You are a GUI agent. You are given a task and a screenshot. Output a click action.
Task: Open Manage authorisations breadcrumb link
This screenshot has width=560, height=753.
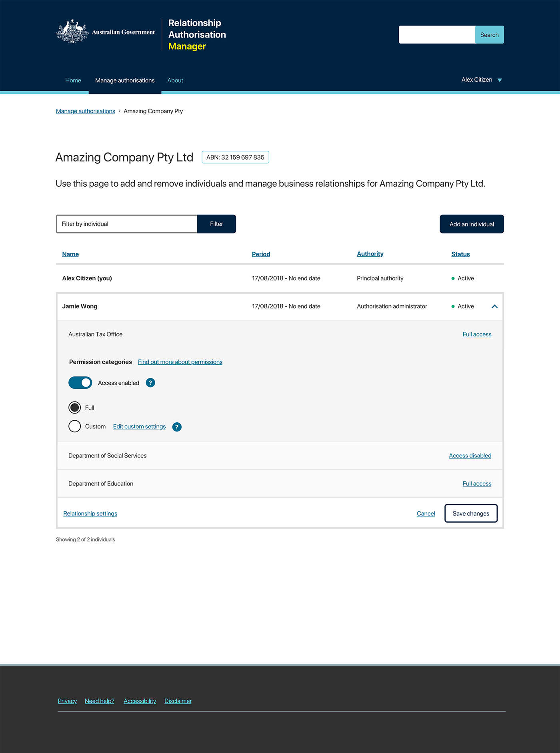pos(86,111)
